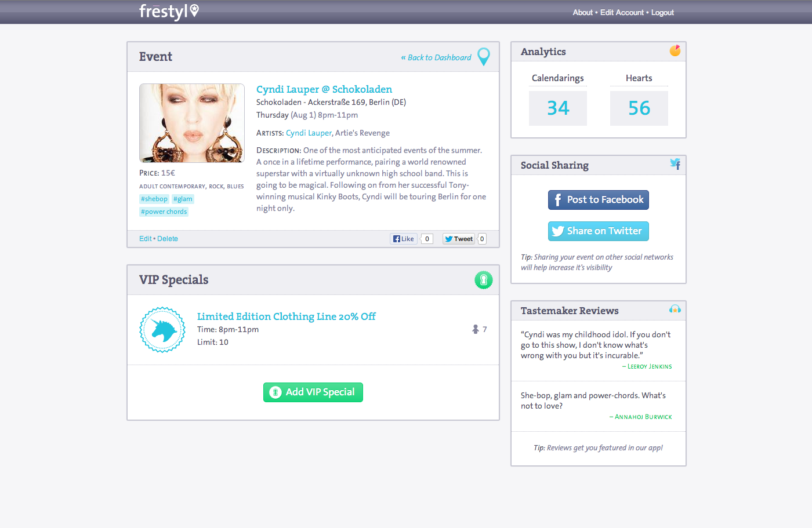Click the Tip about reviews featured in app
812x528 pixels.
click(x=598, y=448)
